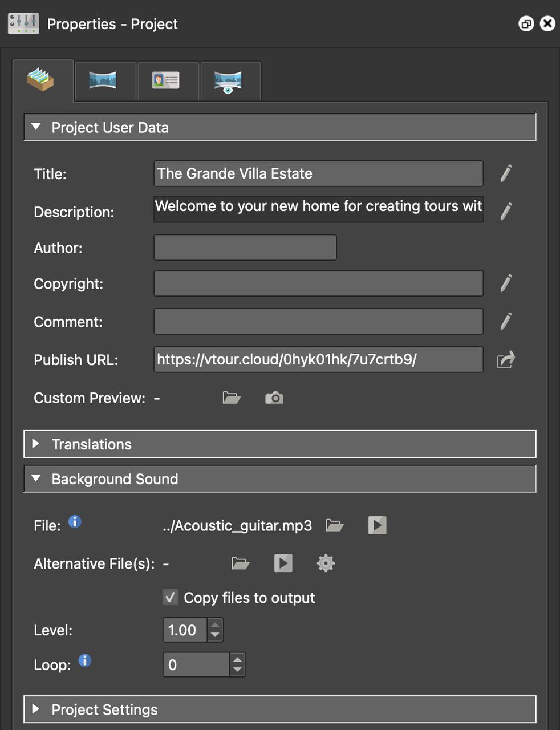Open alternative files gear settings
The height and width of the screenshot is (730, 560).
click(326, 563)
